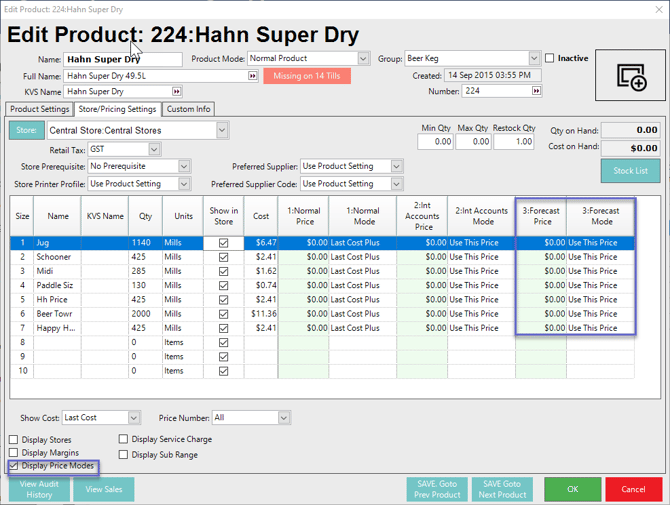The height and width of the screenshot is (505, 670).
Task: Expand the Group Beer Keg dropdown
Action: 535,59
